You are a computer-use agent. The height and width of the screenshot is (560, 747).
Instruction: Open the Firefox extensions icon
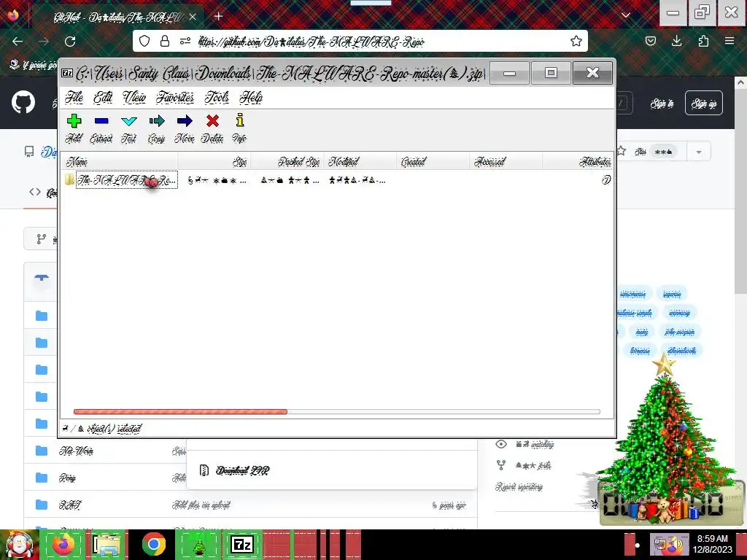point(703,42)
